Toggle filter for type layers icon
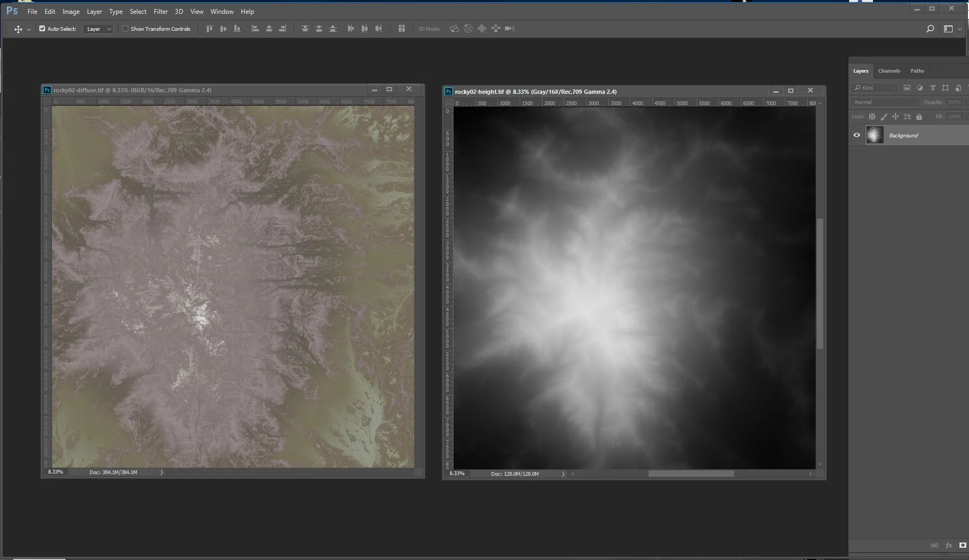 932,87
